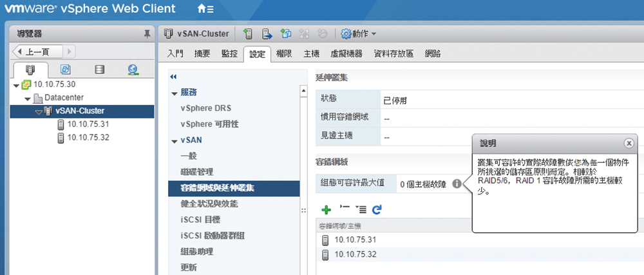Open the 資料存放區 tab
Viewport: 644px width, 275px height.
tap(393, 53)
